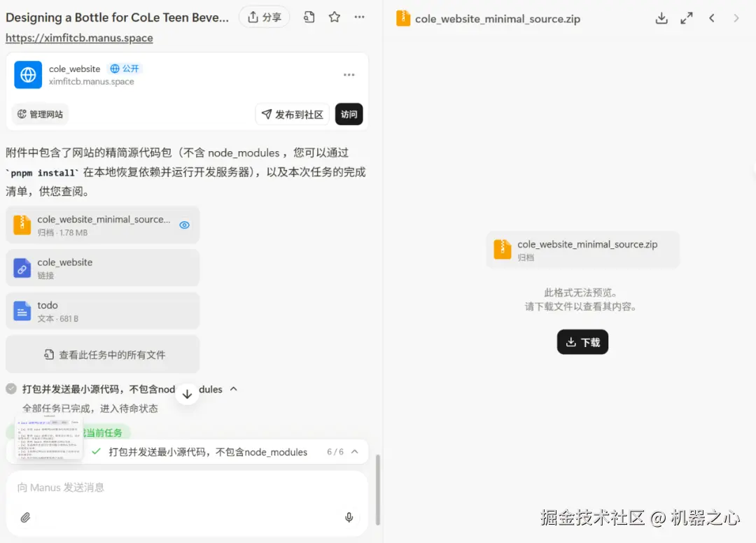
Task: Open the task preview thumbnail
Action: [x=49, y=437]
